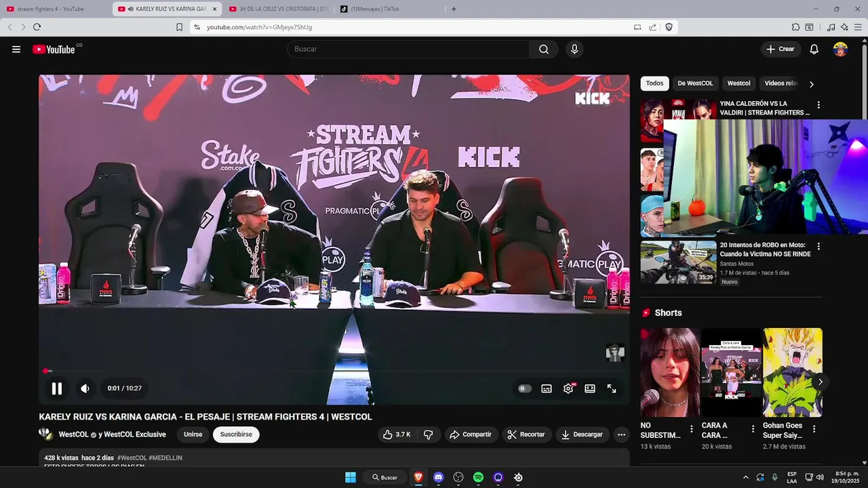This screenshot has width=868, height=488.
Task: Switch to the TikTok Mensajes tab
Action: (x=389, y=9)
